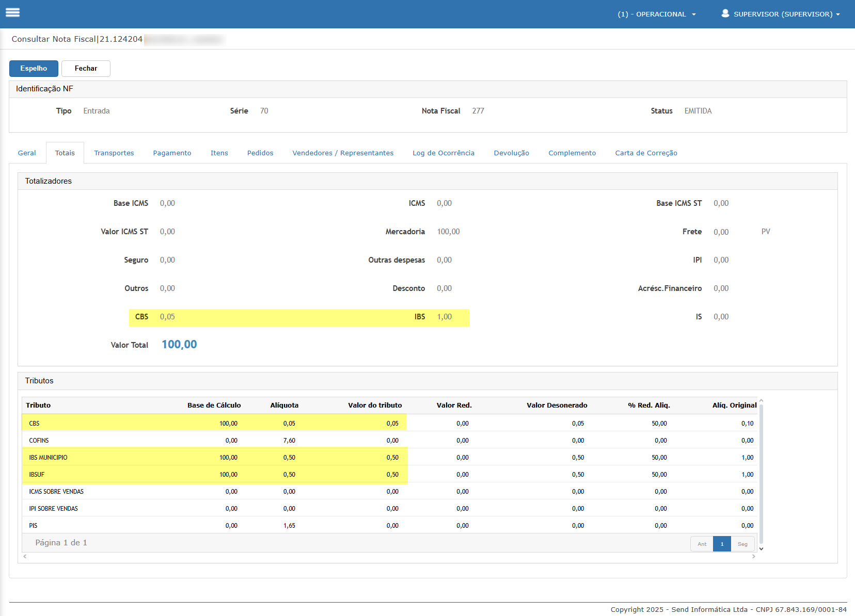855x616 pixels.
Task: Open the Log de Ocorrência tab
Action: (443, 153)
